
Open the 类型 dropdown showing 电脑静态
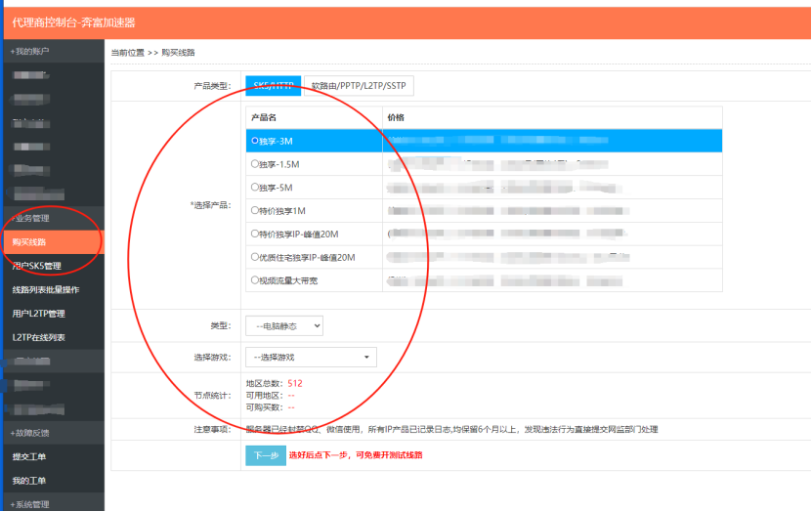pyautogui.click(x=283, y=326)
